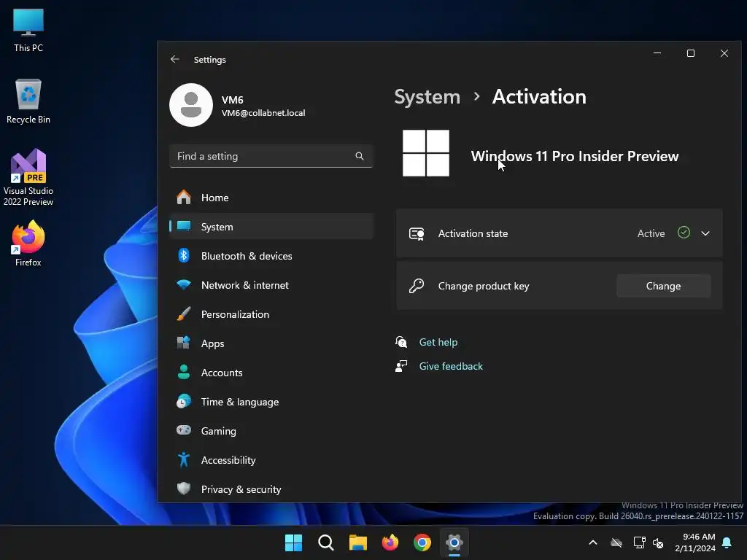747x560 pixels.
Task: Click the Change product key button
Action: [663, 286]
